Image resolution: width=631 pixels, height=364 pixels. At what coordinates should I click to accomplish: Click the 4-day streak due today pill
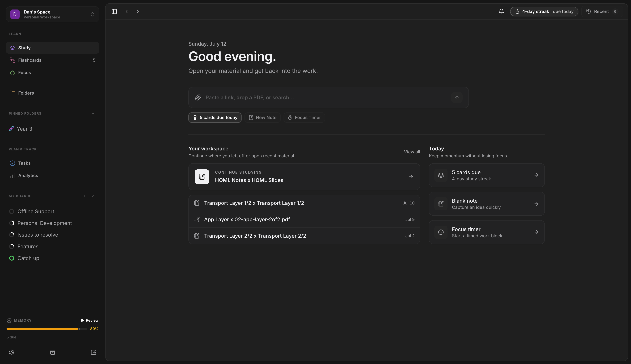pyautogui.click(x=544, y=12)
